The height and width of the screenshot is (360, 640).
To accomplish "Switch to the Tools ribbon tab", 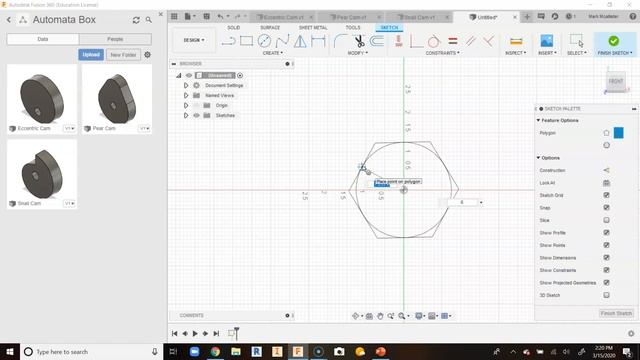I will pos(353,27).
